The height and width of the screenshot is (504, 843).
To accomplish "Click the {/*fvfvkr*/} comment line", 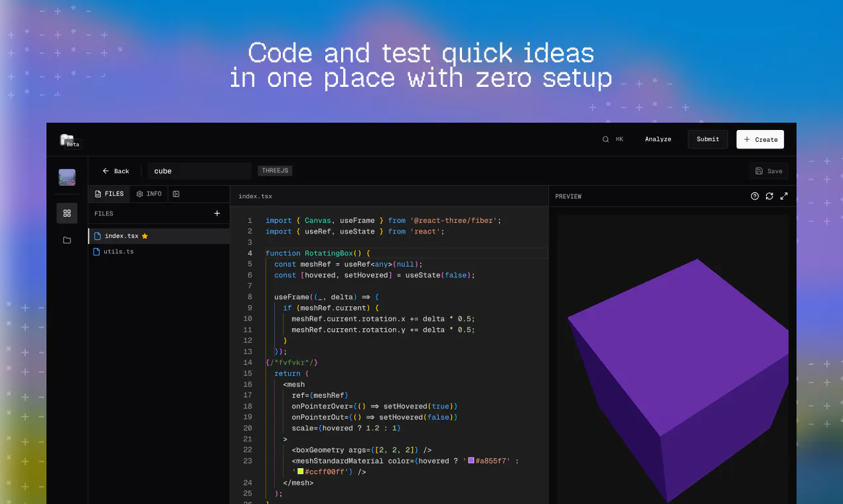I will pos(292,363).
